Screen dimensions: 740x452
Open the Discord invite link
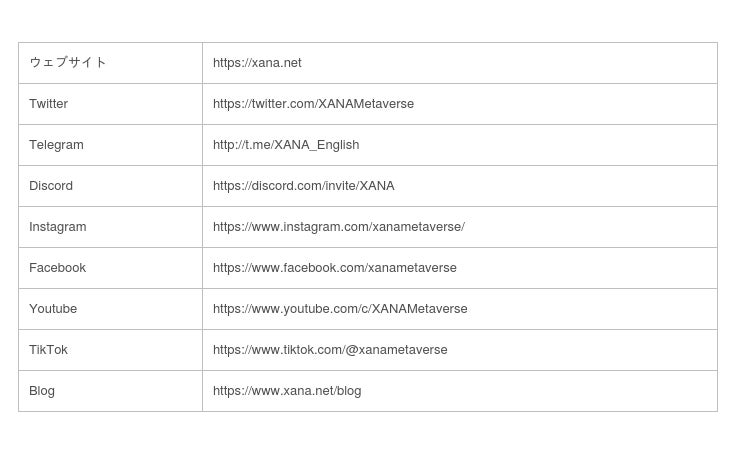303,186
